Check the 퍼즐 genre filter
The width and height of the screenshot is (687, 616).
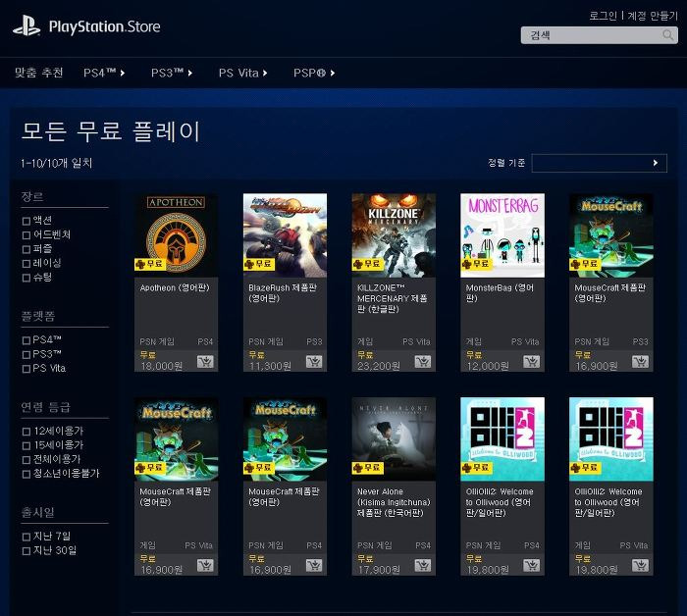click(26, 249)
